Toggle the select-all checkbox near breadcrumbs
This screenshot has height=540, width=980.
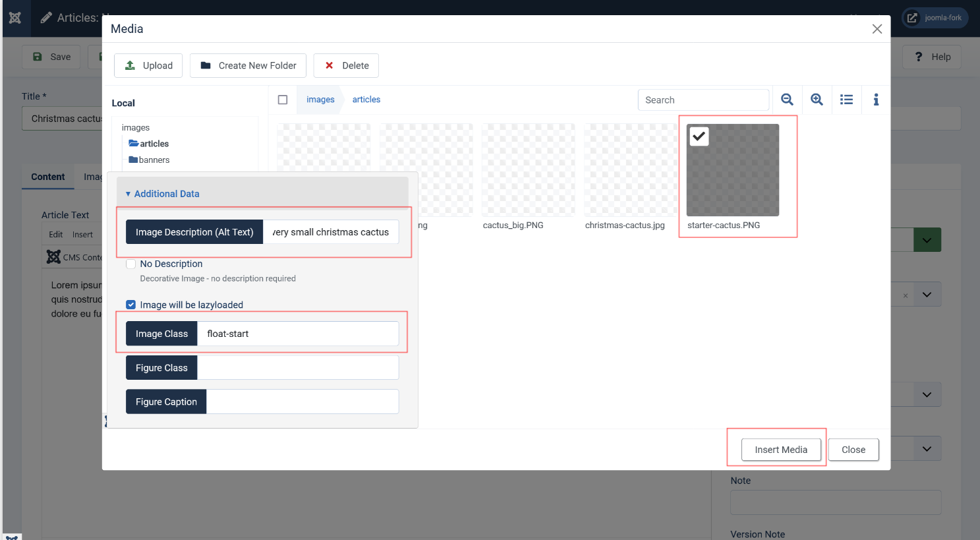[x=283, y=100]
